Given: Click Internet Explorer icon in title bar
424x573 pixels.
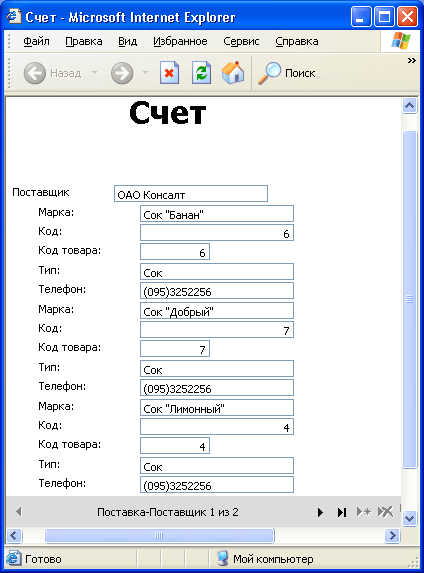Looking at the screenshot, I should coord(14,16).
